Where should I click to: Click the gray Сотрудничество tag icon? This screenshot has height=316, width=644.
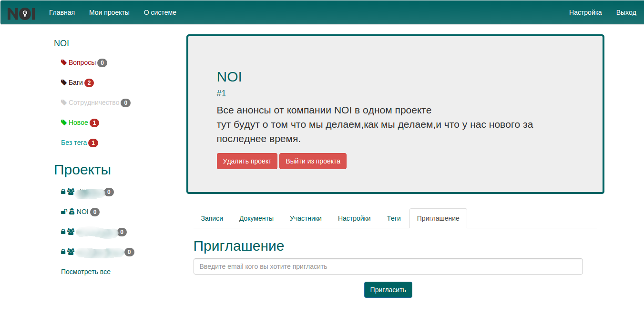pyautogui.click(x=64, y=102)
